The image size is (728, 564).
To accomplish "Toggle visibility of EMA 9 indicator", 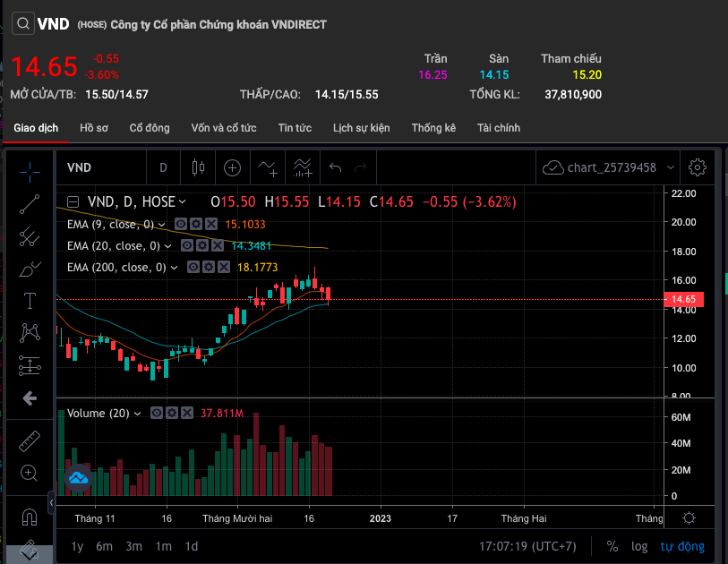I will point(181,224).
